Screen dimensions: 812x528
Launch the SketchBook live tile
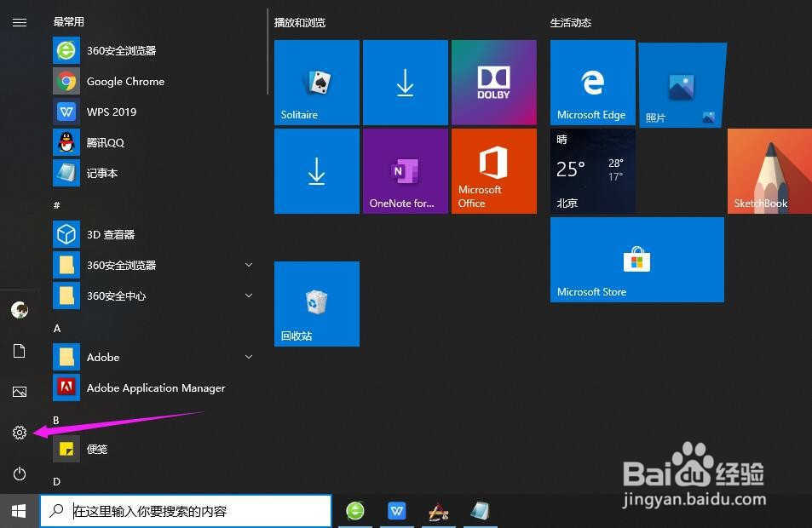pyautogui.click(x=769, y=170)
